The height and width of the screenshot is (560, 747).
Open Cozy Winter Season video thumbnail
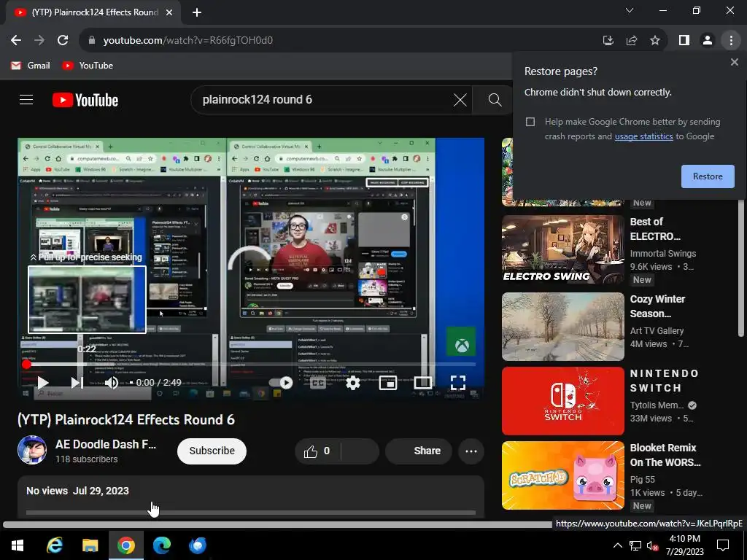coord(562,327)
